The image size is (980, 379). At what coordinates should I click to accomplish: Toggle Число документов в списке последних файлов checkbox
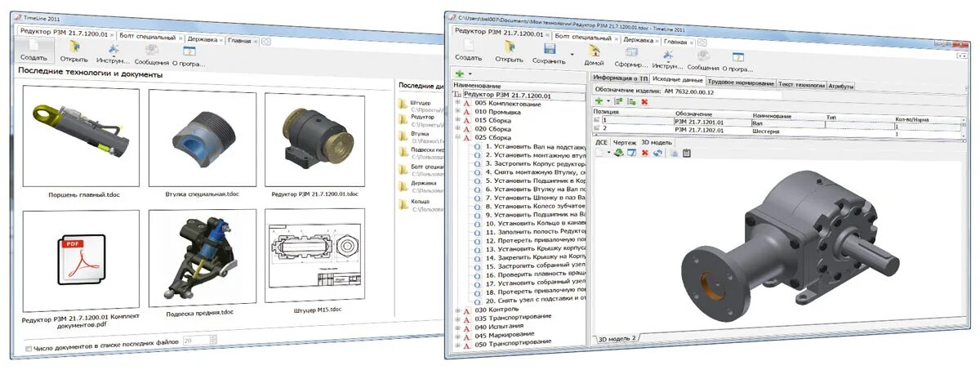click(x=29, y=349)
